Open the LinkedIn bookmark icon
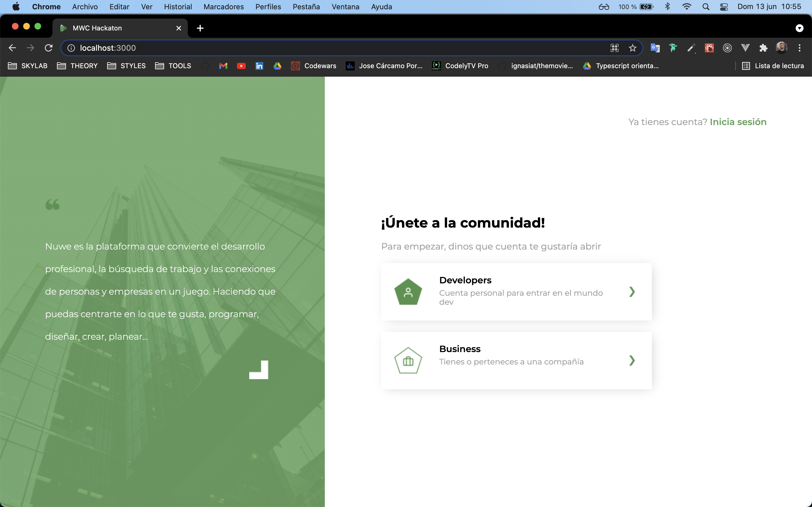The image size is (812, 507). 259,66
